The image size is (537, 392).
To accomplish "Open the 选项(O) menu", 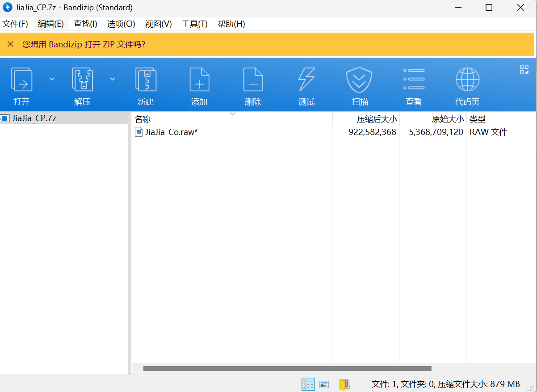I will [121, 24].
